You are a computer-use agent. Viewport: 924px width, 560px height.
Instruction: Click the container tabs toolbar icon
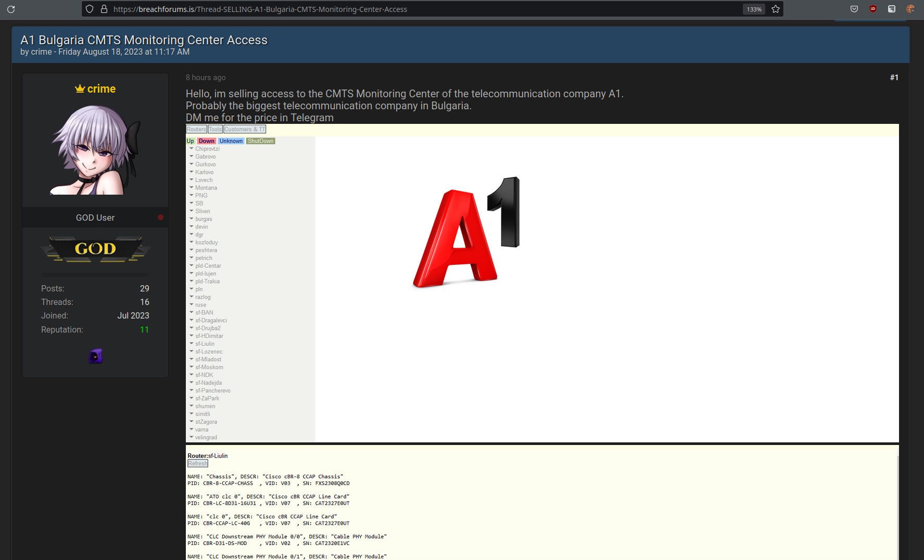coord(892,9)
